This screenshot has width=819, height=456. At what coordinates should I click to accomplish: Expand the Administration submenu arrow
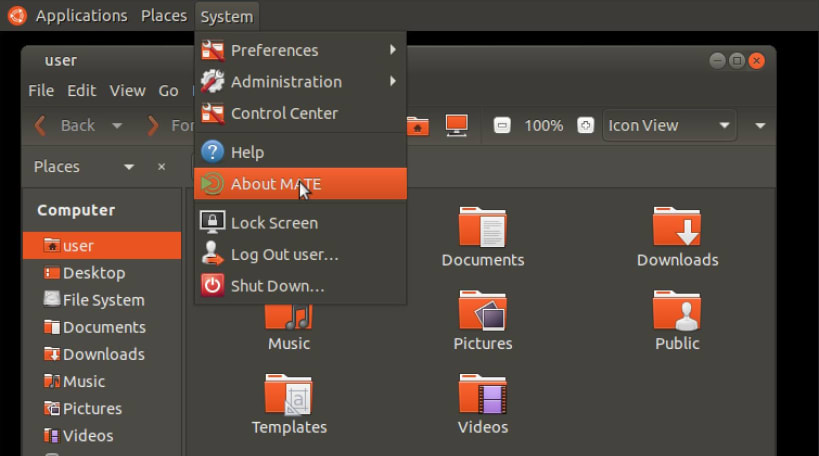point(393,81)
